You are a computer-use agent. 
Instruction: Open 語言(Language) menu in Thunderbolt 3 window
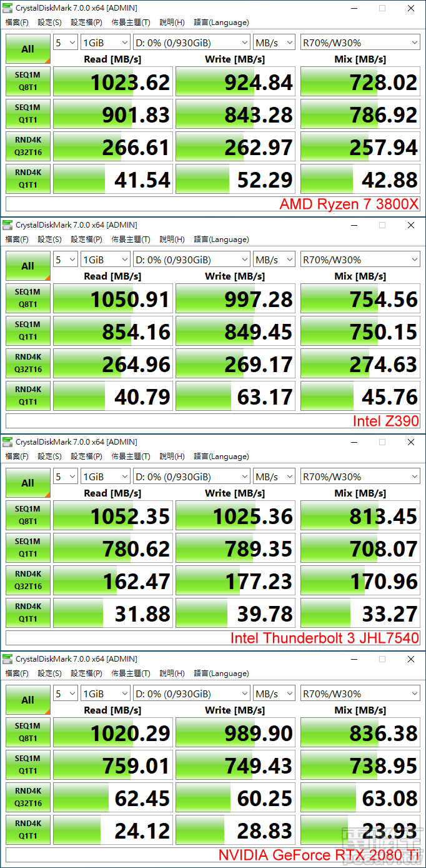click(x=221, y=457)
